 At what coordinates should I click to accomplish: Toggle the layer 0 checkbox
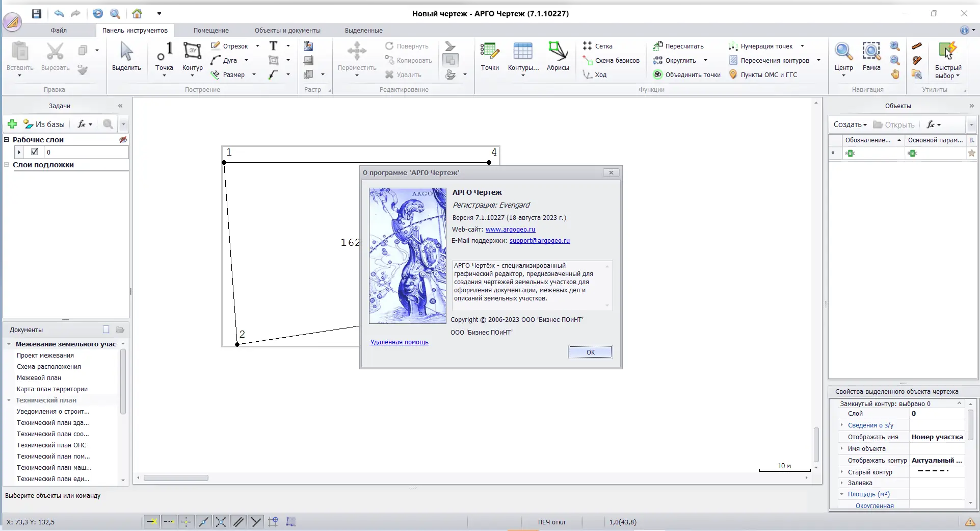coord(35,151)
